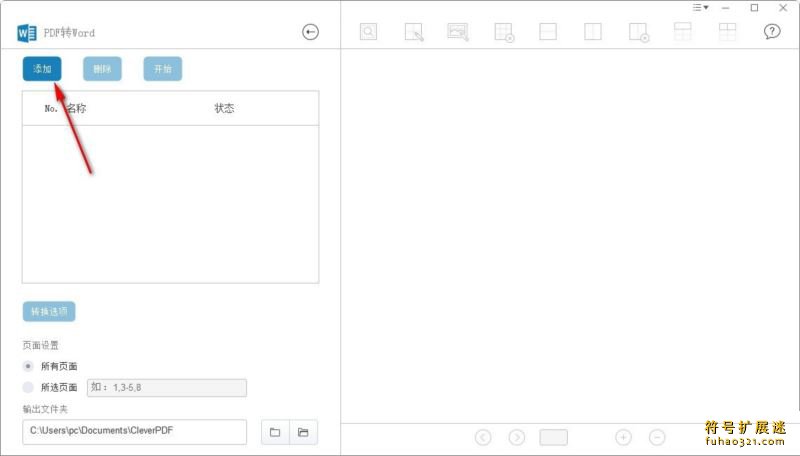Open the help question bubble icon

772,32
